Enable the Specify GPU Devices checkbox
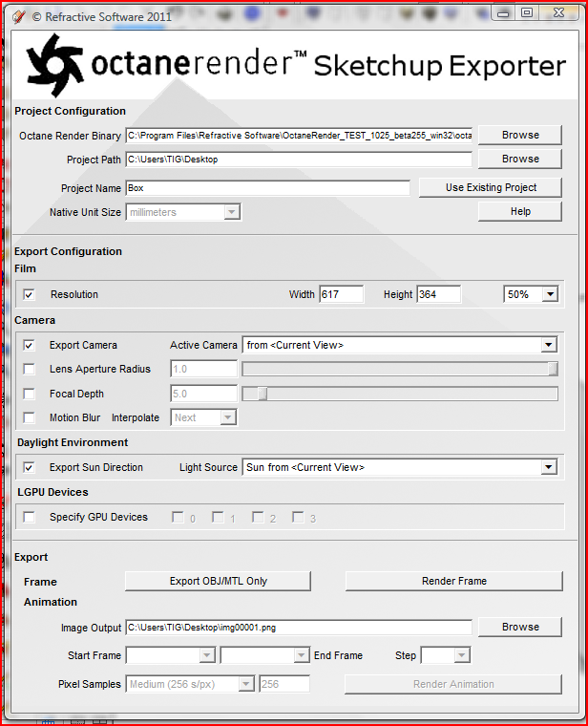This screenshot has width=588, height=726. 29,517
